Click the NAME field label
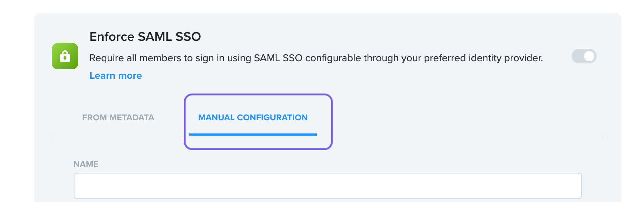 [x=86, y=164]
